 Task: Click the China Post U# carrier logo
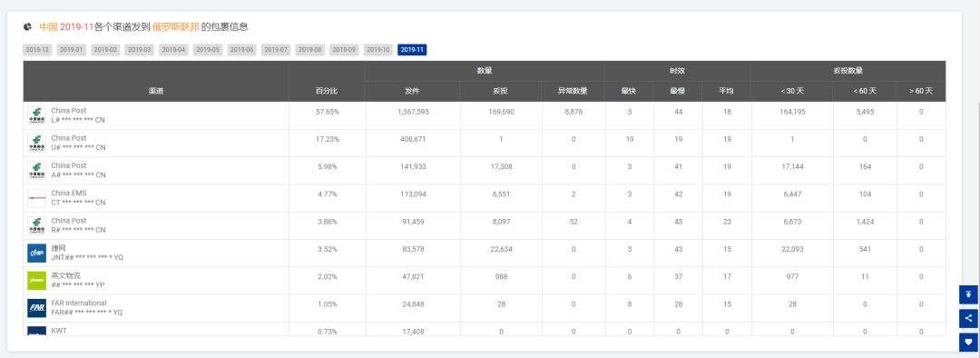pyautogui.click(x=37, y=143)
